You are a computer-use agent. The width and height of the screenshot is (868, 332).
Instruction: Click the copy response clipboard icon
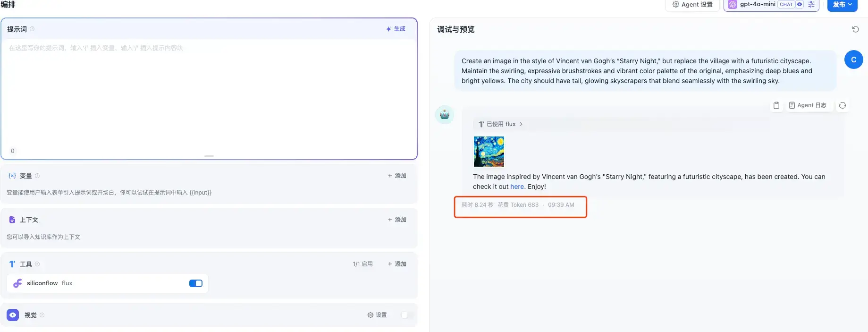coord(776,105)
